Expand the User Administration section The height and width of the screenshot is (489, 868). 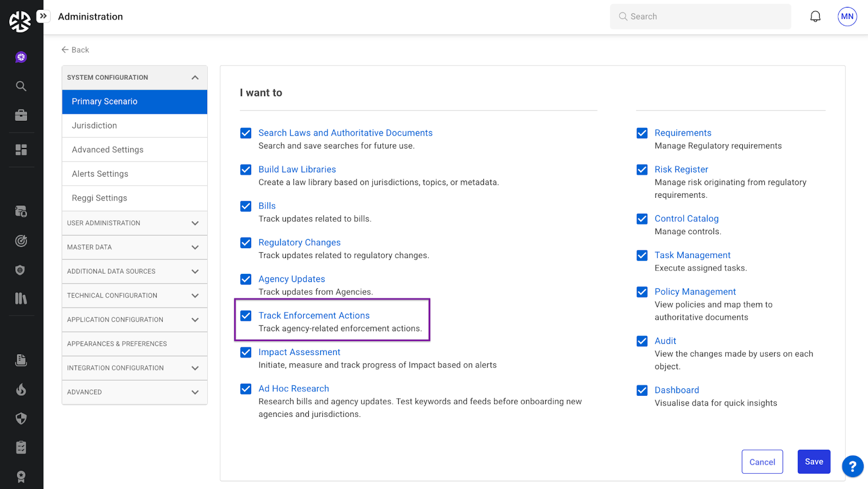[135, 223]
